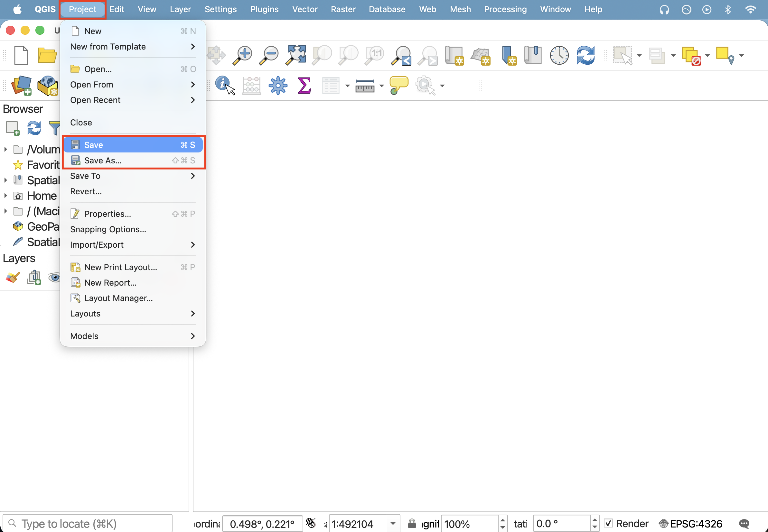The height and width of the screenshot is (532, 768).
Task: Open the Statistical Summary sigma icon
Action: point(304,85)
